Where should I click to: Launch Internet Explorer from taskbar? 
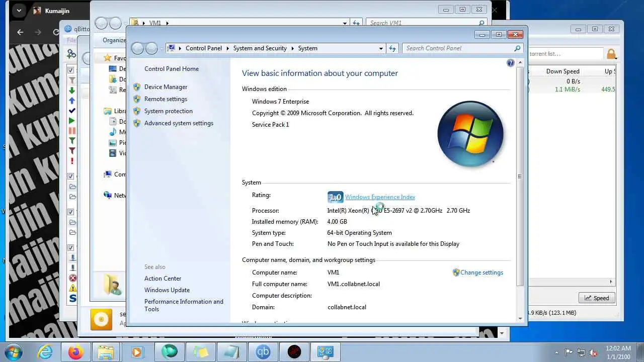pyautogui.click(x=45, y=352)
